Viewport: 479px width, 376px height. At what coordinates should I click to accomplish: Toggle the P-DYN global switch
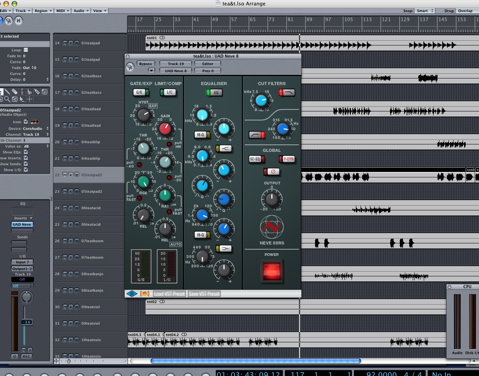tap(287, 159)
